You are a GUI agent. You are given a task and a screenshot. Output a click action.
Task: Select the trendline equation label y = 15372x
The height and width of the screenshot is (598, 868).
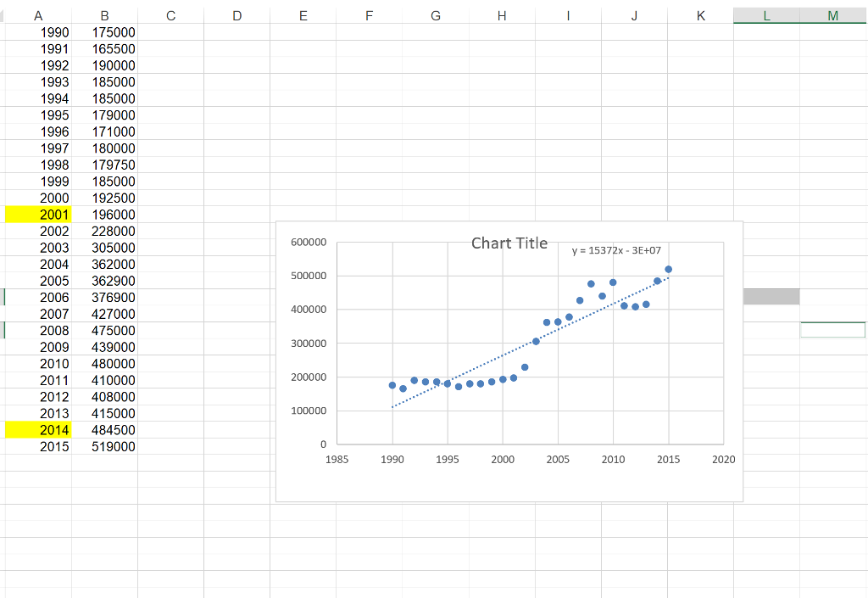tap(613, 250)
